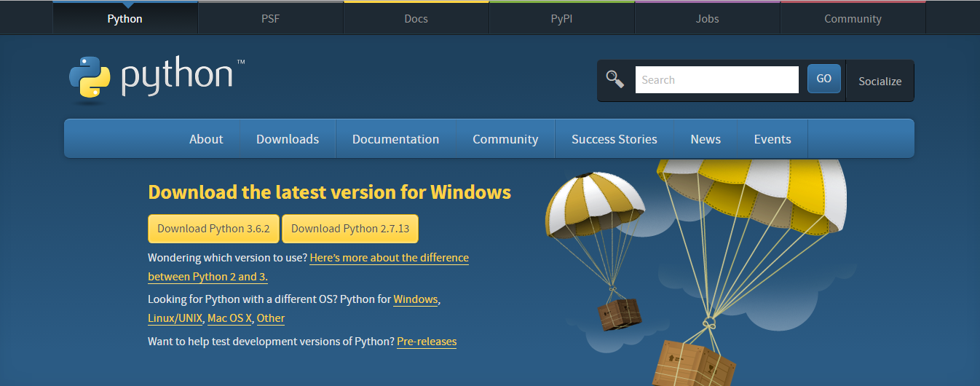This screenshot has height=386, width=980.
Task: Follow the Other OS link
Action: click(271, 318)
